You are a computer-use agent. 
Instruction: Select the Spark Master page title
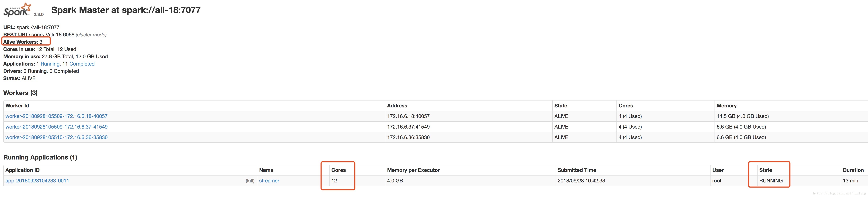click(126, 10)
